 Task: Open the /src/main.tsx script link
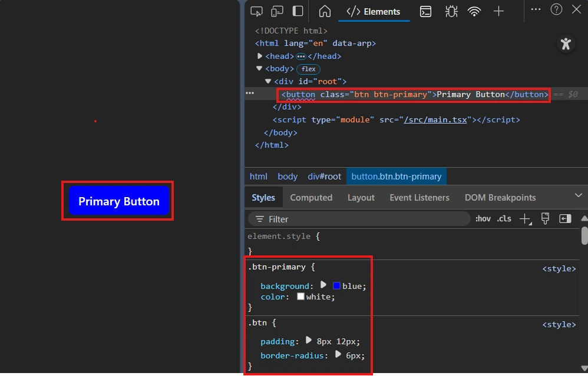coord(435,120)
